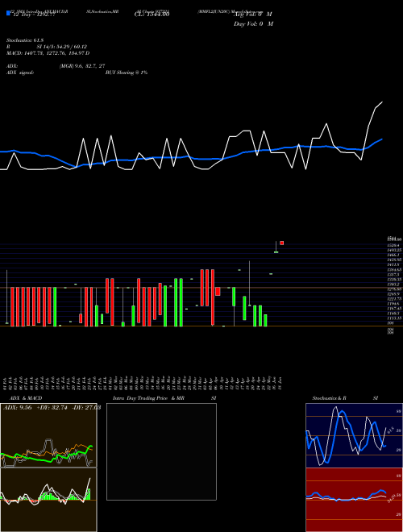Select the 'Stochastics: 61.8' reading
Image resolution: width=403 pixels, height=532 pixels.
point(23,40)
